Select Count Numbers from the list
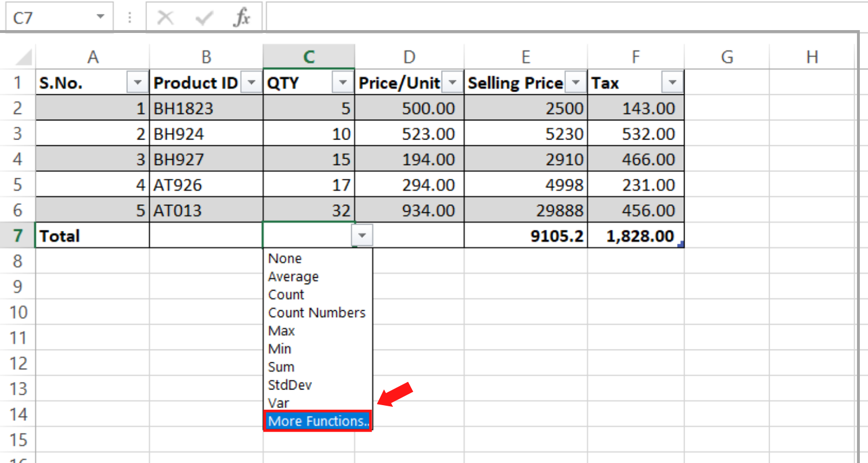This screenshot has height=463, width=868. pos(317,313)
